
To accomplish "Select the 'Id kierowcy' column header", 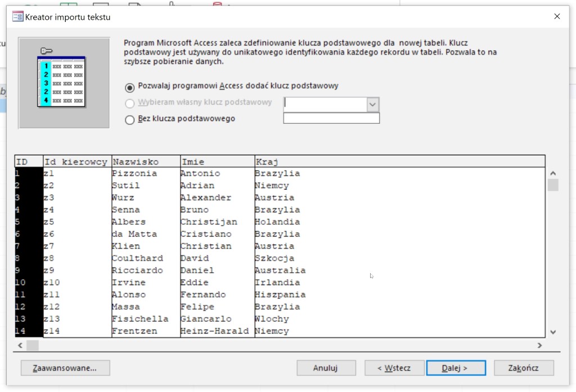I will [x=77, y=162].
